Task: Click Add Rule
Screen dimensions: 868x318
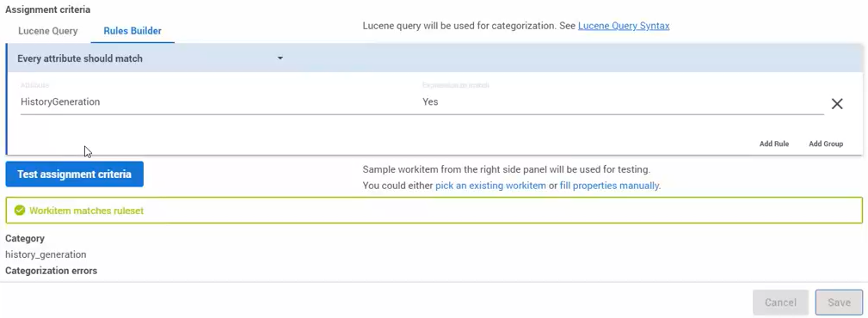Action: (x=774, y=144)
